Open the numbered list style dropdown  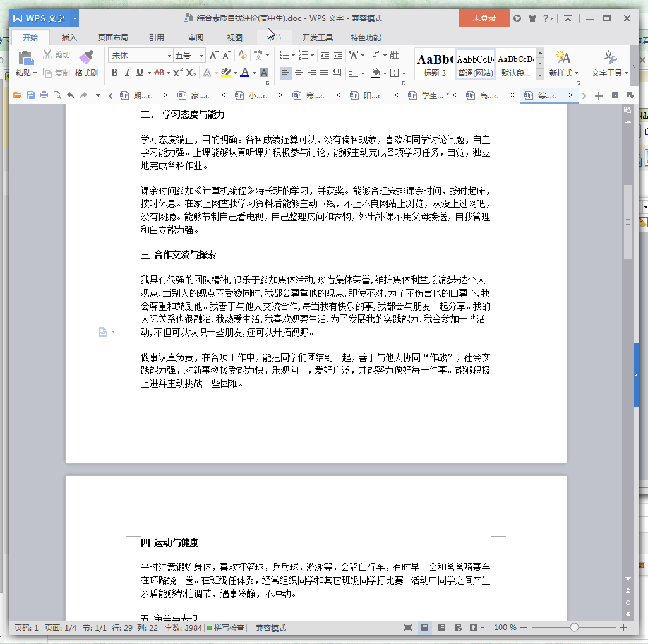pyautogui.click(x=312, y=56)
